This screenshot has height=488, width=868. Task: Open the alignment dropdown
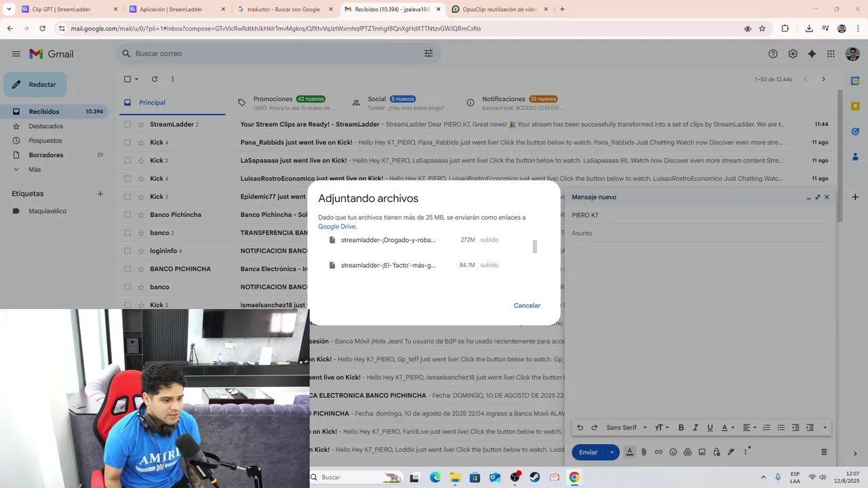click(749, 428)
